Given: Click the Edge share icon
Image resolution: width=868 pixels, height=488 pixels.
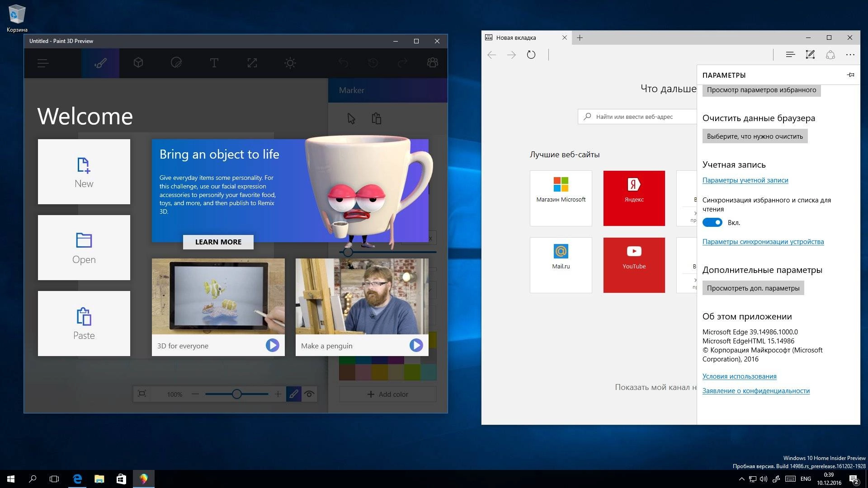Looking at the screenshot, I should coord(830,55).
